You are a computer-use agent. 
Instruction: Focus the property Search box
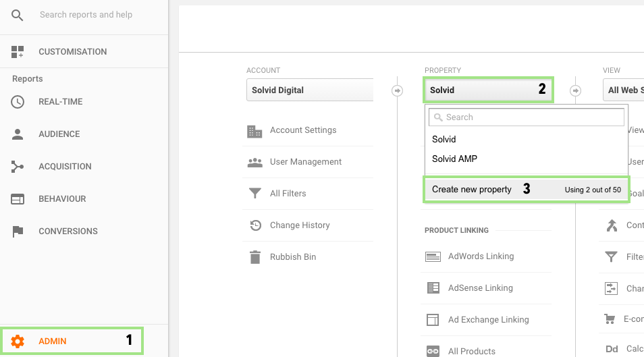[527, 117]
